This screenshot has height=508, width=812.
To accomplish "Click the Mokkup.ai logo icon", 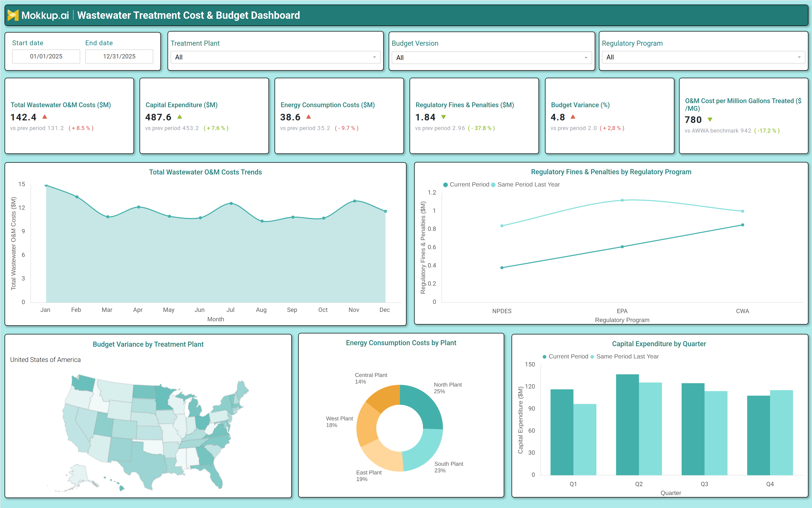I will [13, 15].
